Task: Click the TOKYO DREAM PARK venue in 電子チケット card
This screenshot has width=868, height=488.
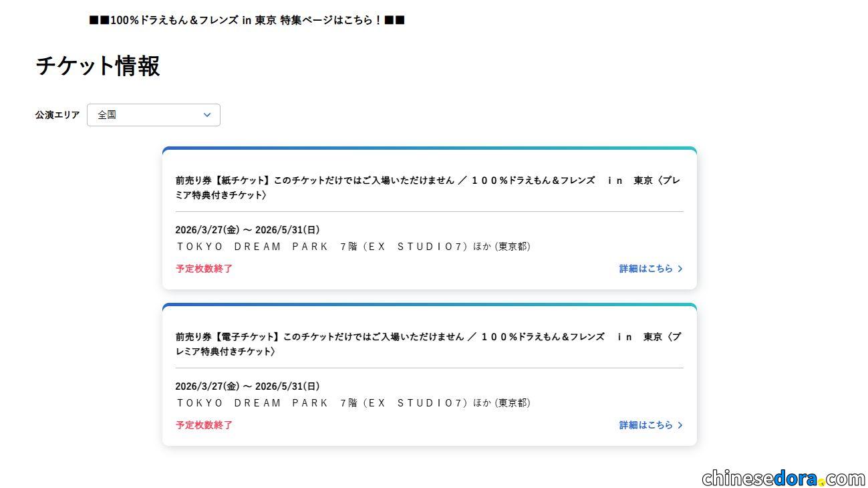Action: [x=353, y=403]
